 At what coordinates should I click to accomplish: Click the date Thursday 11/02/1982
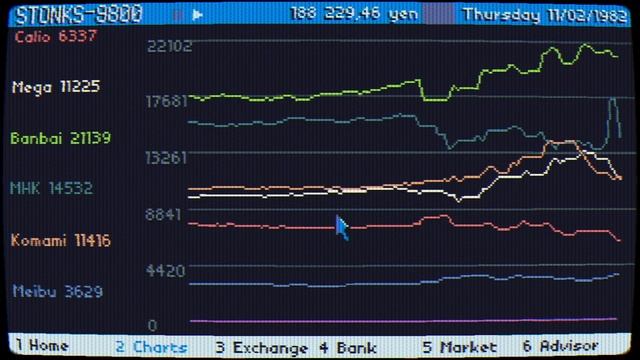(545, 15)
